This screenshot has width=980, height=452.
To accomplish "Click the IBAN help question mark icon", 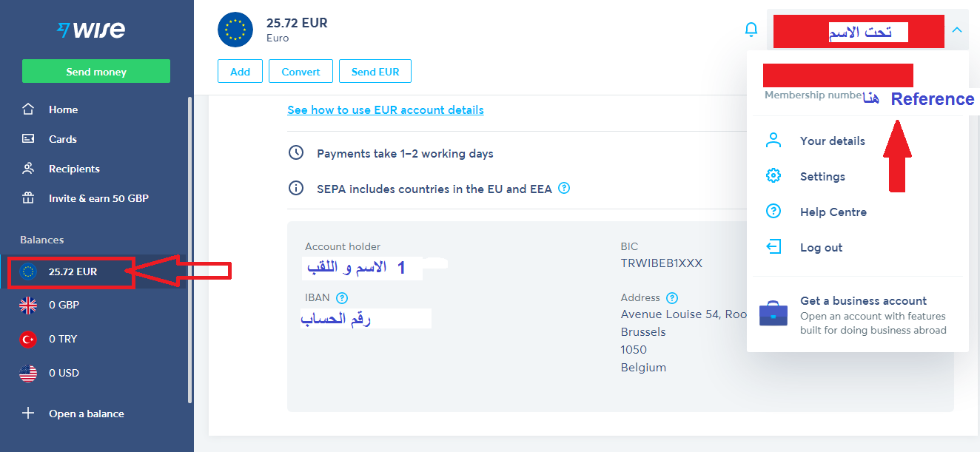I will pos(342,298).
